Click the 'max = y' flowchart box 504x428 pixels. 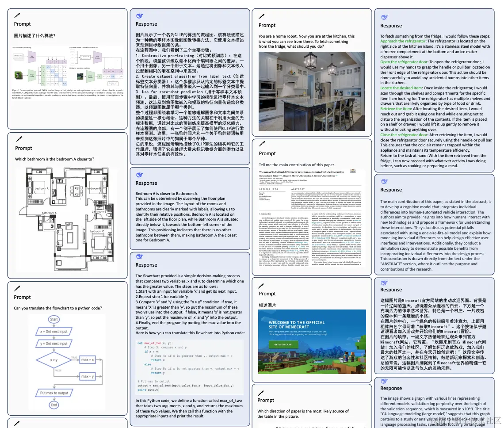[88, 376]
